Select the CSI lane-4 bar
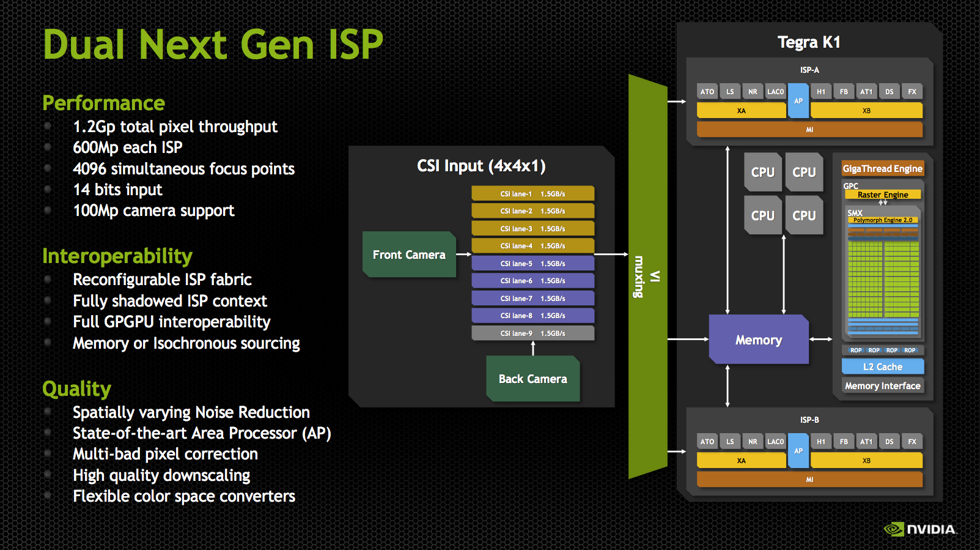980x550 pixels. (x=532, y=246)
